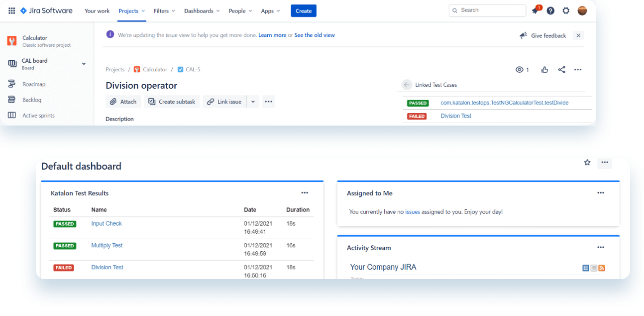Click the PASSED badge for Input Check
This screenshot has height=316, width=644.
coord(65,224)
